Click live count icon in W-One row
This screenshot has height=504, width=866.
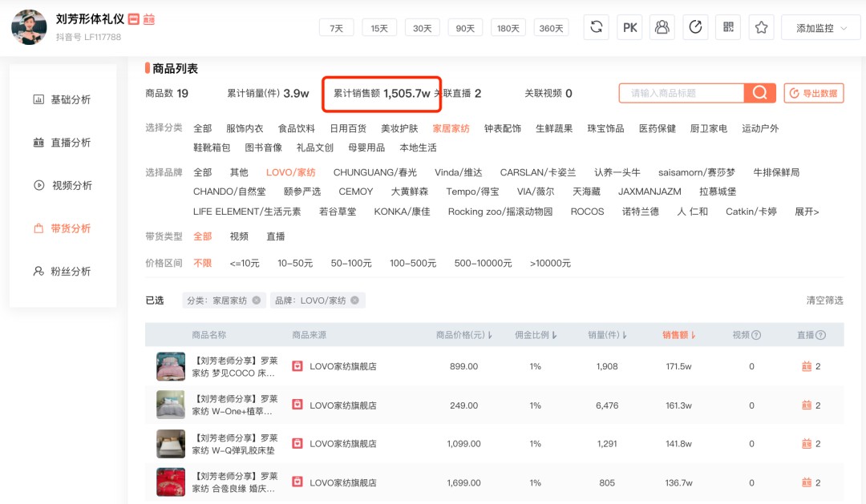point(807,405)
